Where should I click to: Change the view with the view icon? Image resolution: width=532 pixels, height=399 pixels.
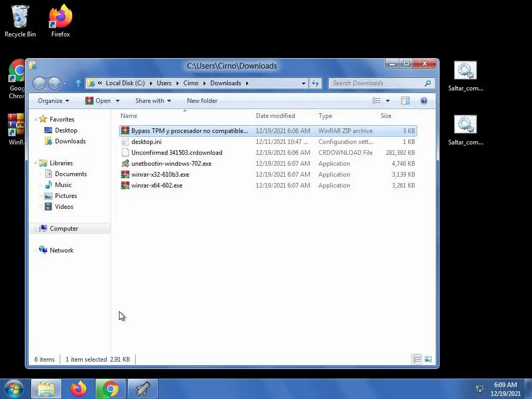[x=376, y=101]
